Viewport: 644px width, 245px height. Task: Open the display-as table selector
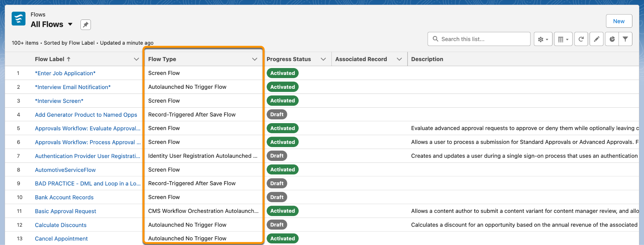563,39
